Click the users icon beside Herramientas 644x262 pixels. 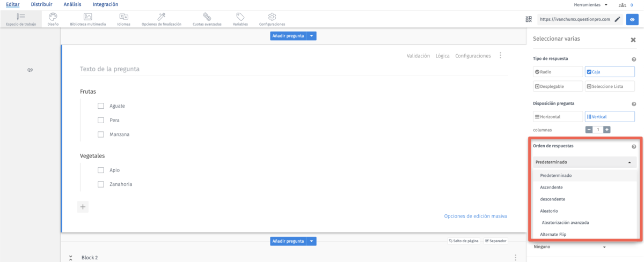click(623, 5)
